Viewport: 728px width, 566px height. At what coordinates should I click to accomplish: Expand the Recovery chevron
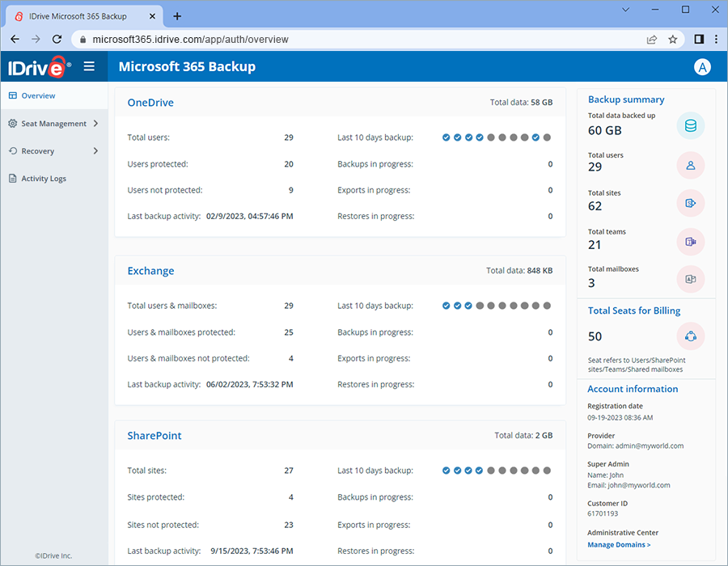[x=95, y=150]
